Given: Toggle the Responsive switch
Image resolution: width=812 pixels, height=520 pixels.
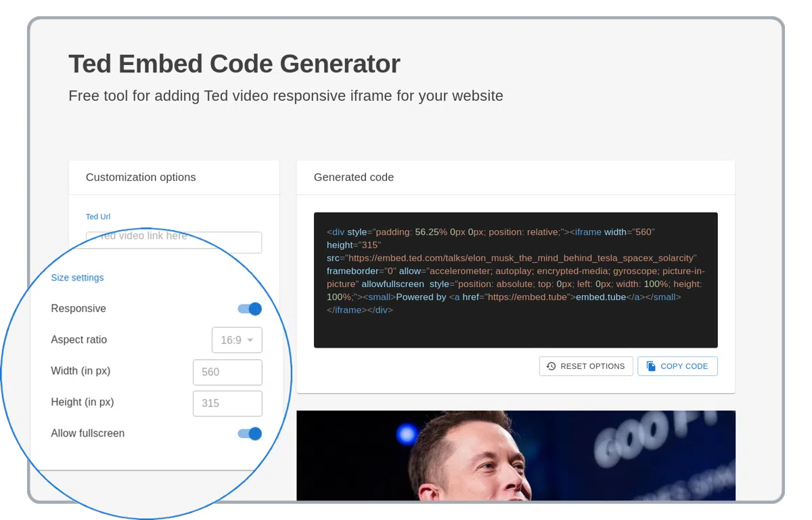Looking at the screenshot, I should 250,309.
